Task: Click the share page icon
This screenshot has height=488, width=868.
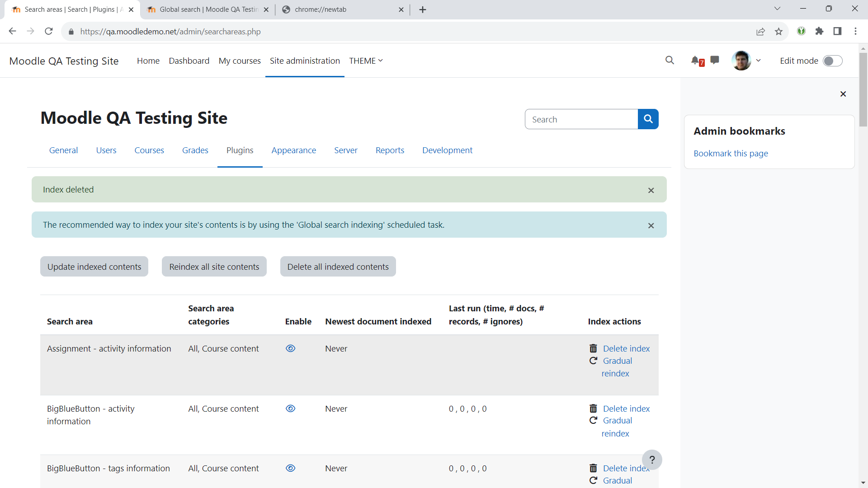Action: coord(761,31)
